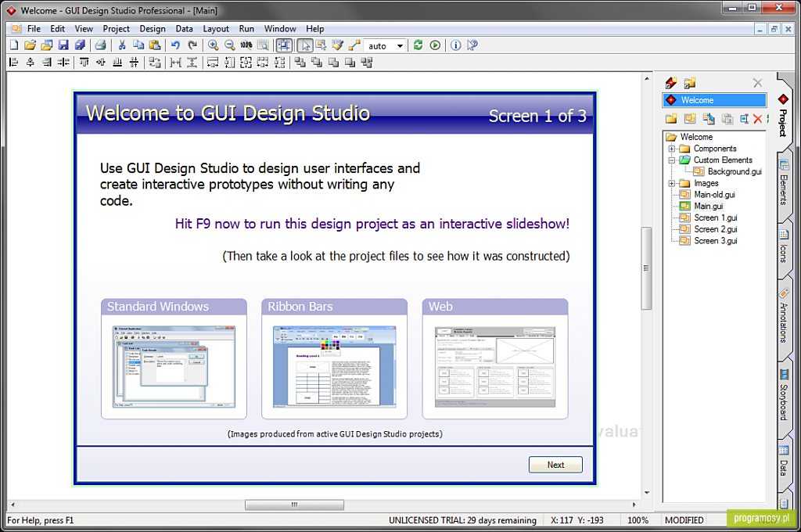The width and height of the screenshot is (801, 532).
Task: Cut selection with scissors icon
Action: click(x=122, y=45)
